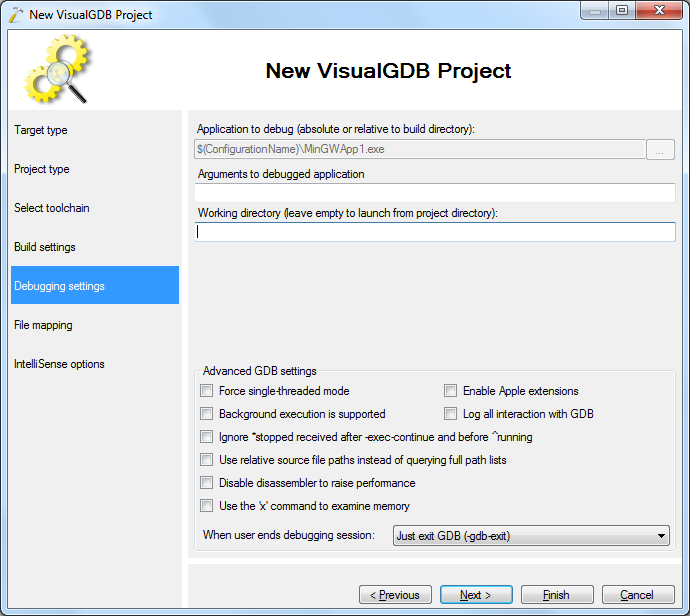Browse for application to debug
The height and width of the screenshot is (616, 690).
[x=660, y=150]
